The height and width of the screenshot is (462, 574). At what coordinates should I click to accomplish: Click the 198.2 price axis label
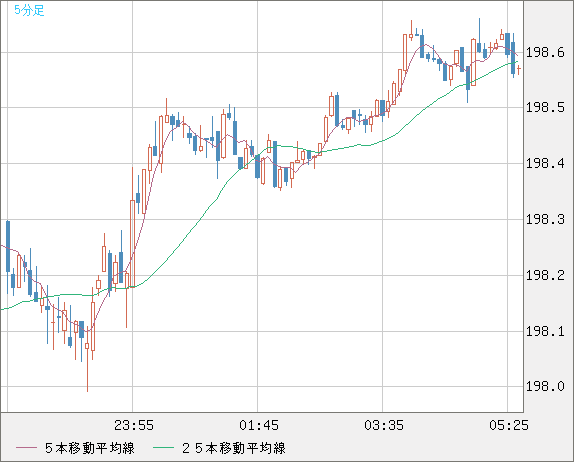tap(545, 275)
